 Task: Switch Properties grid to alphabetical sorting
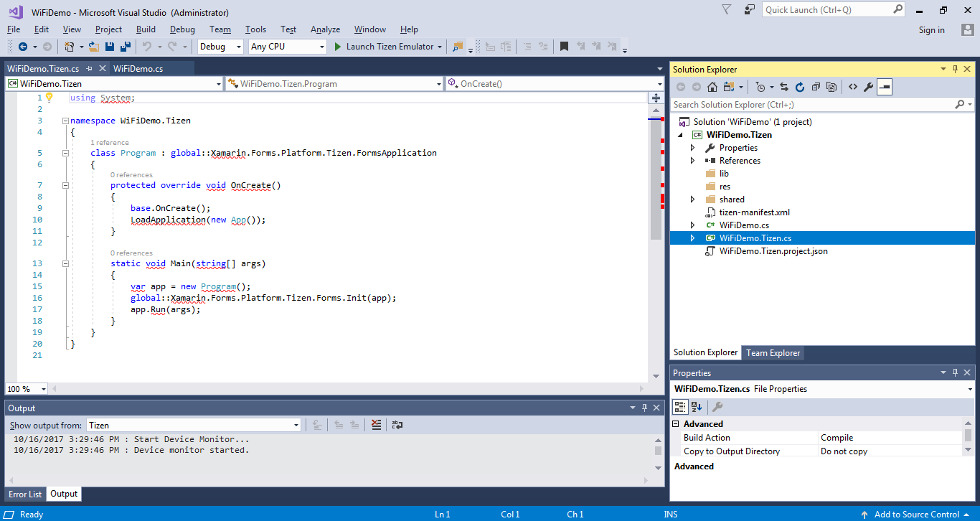point(697,407)
